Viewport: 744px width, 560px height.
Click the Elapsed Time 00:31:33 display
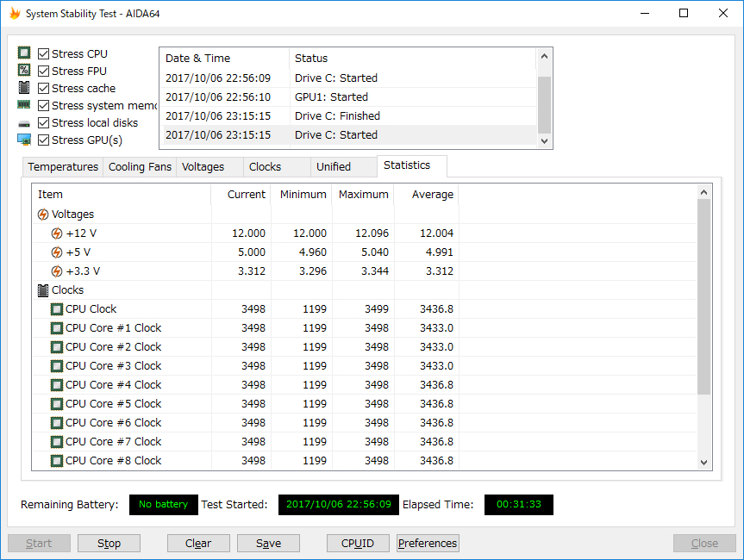[519, 505]
